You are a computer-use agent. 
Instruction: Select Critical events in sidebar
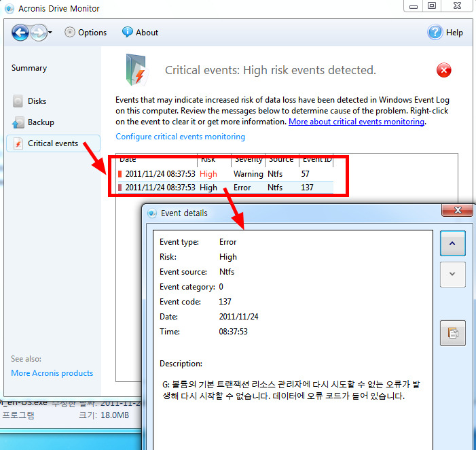tap(52, 143)
